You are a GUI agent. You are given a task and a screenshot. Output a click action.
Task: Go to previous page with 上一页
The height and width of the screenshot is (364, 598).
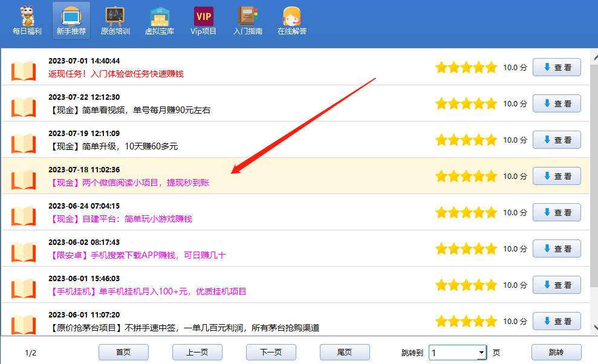[197, 352]
